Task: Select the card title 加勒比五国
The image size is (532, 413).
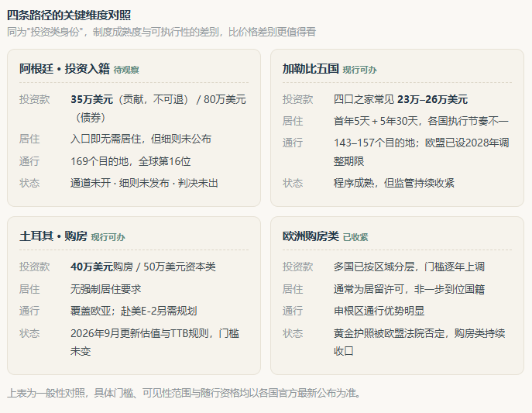Action: [x=311, y=69]
